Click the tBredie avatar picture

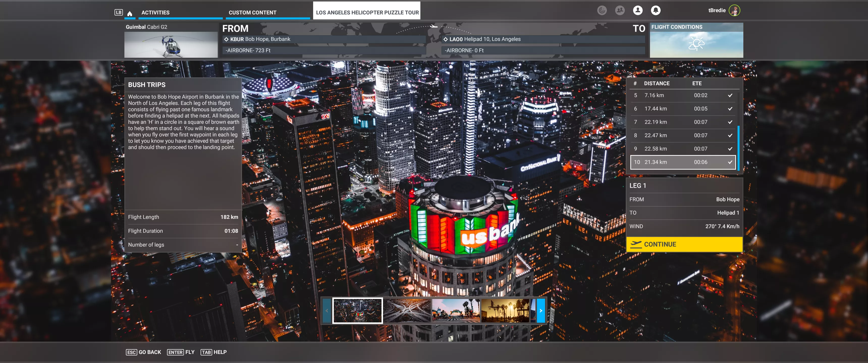tap(734, 10)
